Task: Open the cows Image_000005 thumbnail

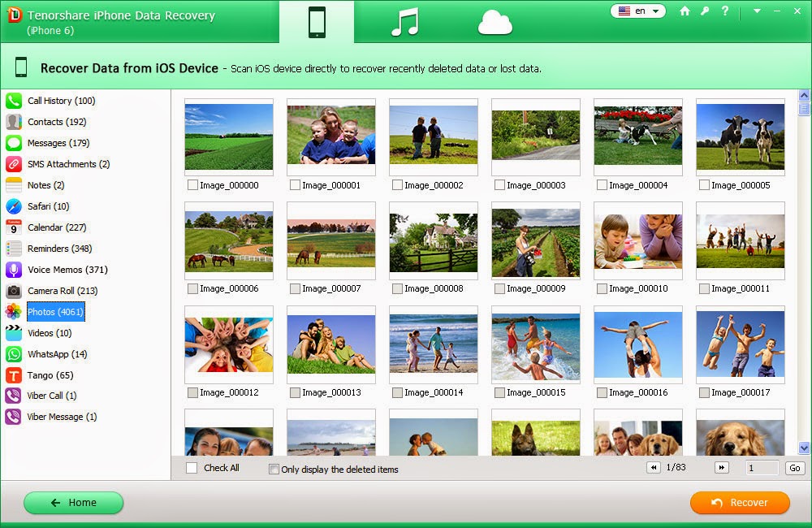Action: (741, 137)
